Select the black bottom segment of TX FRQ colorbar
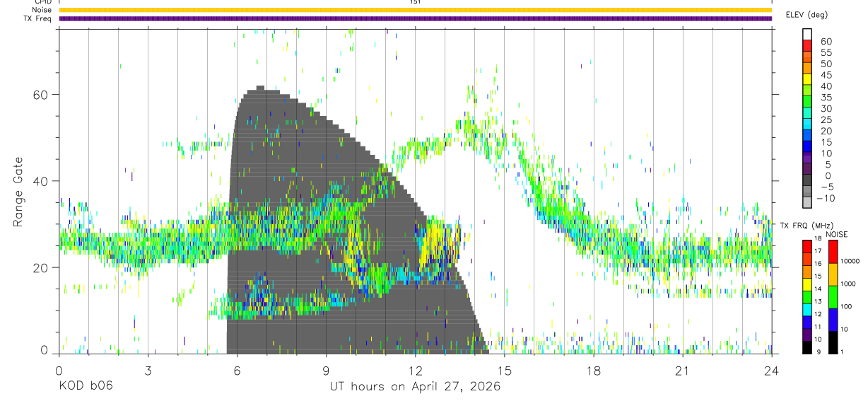Image resolution: width=868 pixels, height=401 pixels. pos(807,347)
